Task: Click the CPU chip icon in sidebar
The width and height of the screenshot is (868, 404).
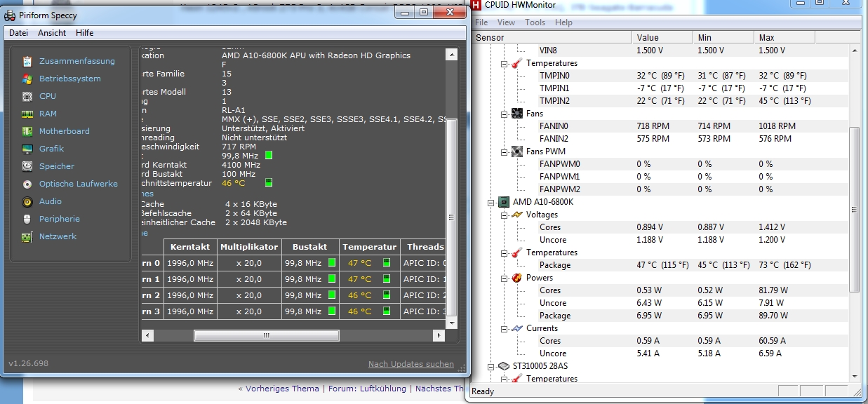Action: (x=27, y=96)
